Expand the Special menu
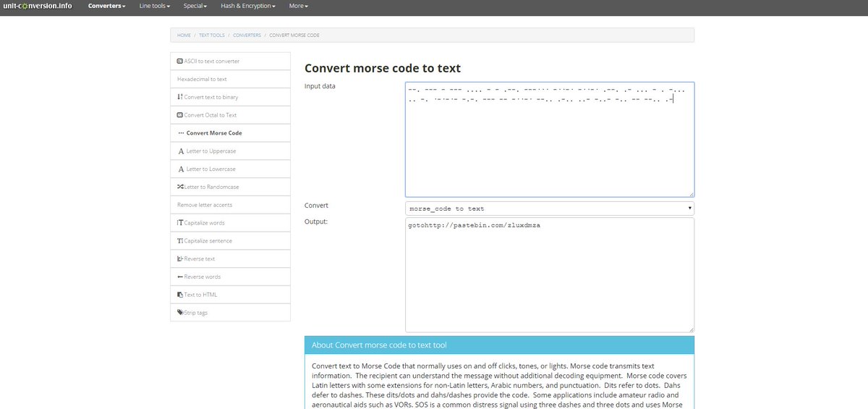 click(x=195, y=6)
